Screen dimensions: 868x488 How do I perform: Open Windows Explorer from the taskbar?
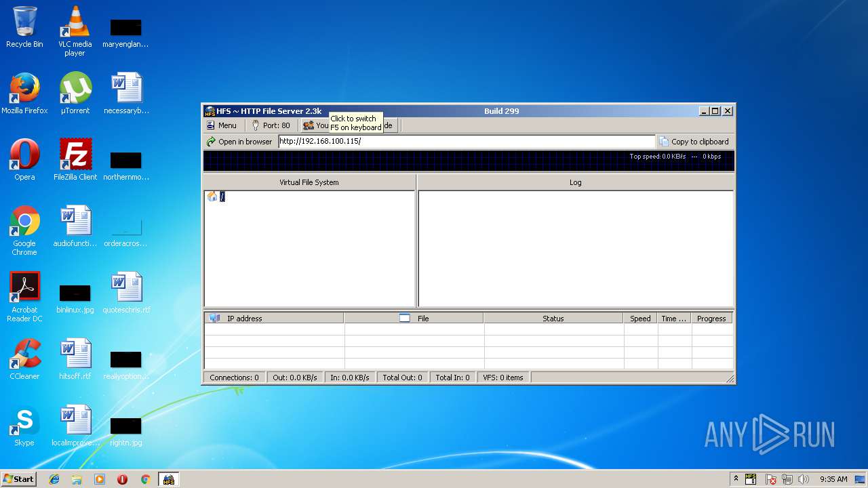(x=77, y=479)
